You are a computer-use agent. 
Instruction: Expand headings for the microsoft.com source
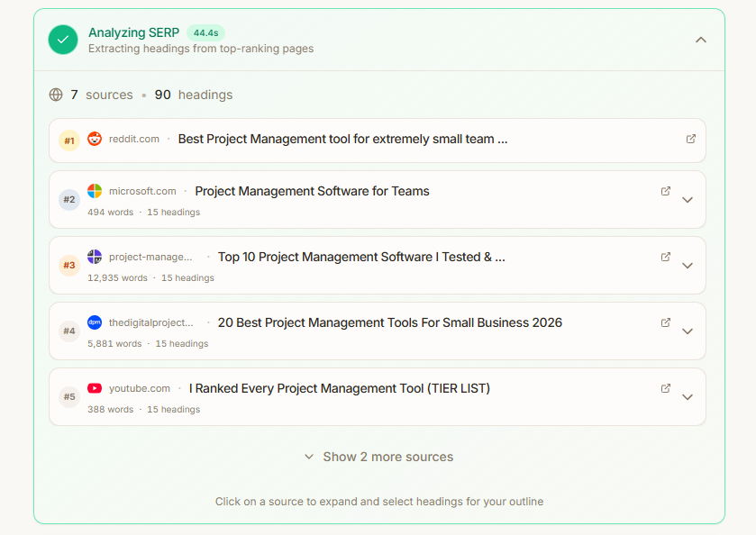[688, 199]
